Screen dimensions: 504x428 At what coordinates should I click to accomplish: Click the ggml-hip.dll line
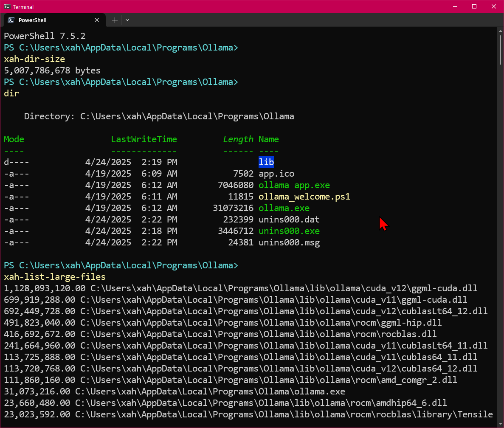[223, 323]
